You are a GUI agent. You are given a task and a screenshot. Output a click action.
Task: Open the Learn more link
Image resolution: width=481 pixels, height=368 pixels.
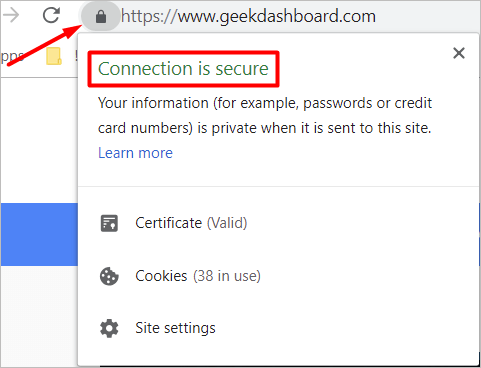point(135,153)
